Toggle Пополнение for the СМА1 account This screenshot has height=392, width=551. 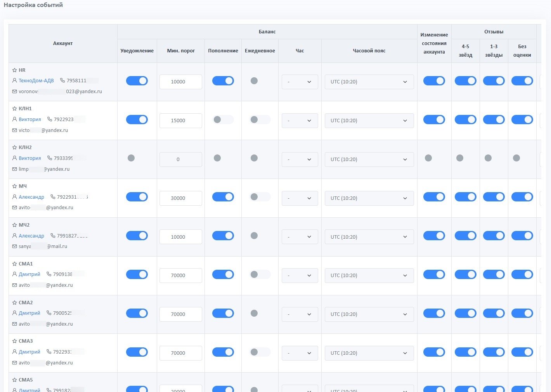[223, 275]
